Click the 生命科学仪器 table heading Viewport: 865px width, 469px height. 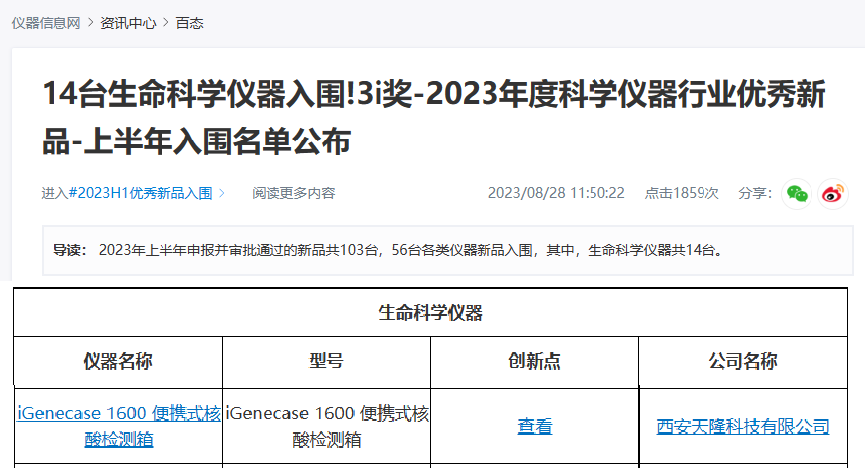[430, 313]
